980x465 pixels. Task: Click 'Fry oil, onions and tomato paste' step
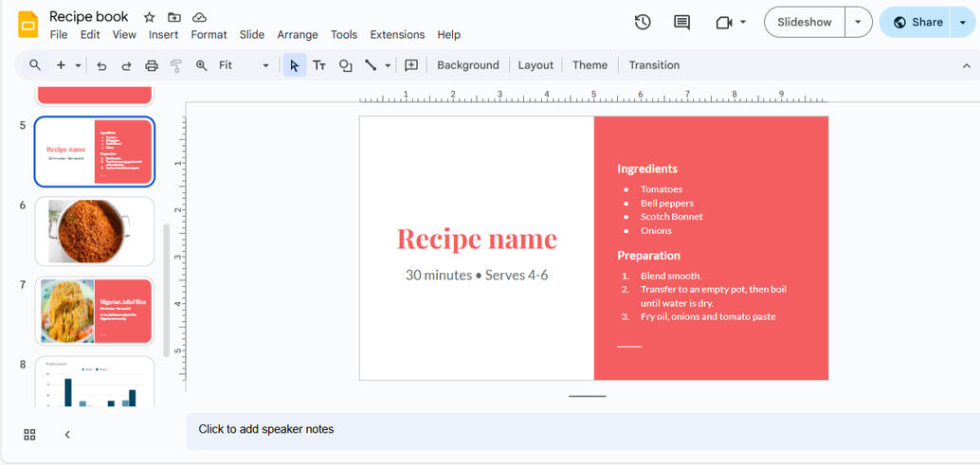click(x=707, y=317)
